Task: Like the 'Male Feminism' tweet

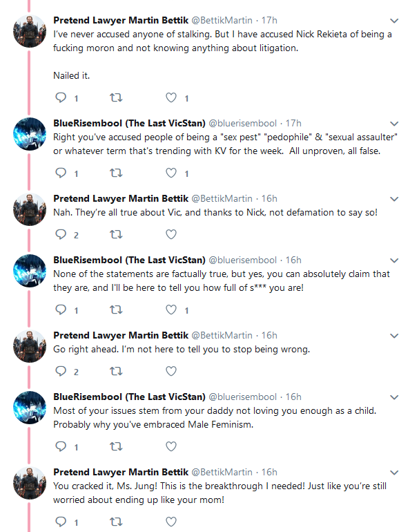Action: [171, 446]
